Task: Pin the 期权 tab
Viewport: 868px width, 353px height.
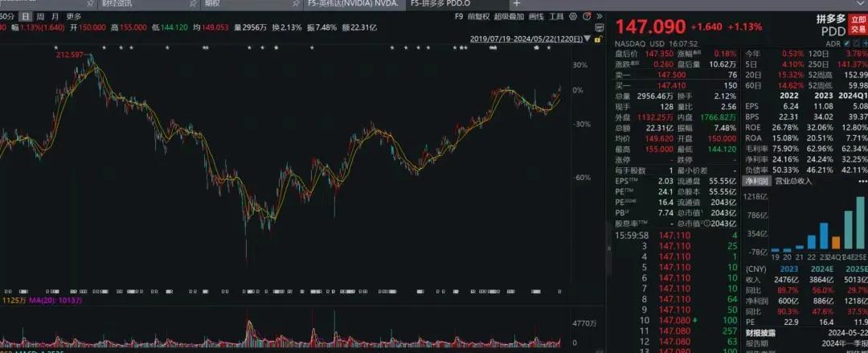Action: tap(297, 3)
